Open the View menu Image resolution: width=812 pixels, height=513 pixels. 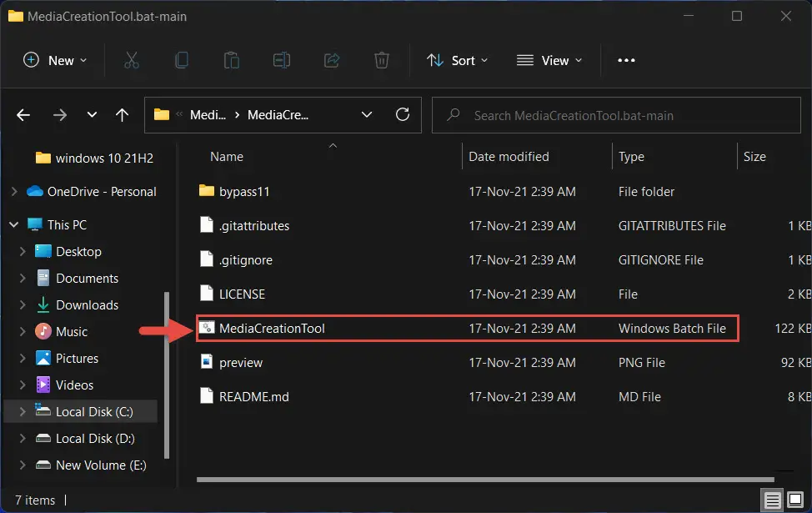[549, 61]
